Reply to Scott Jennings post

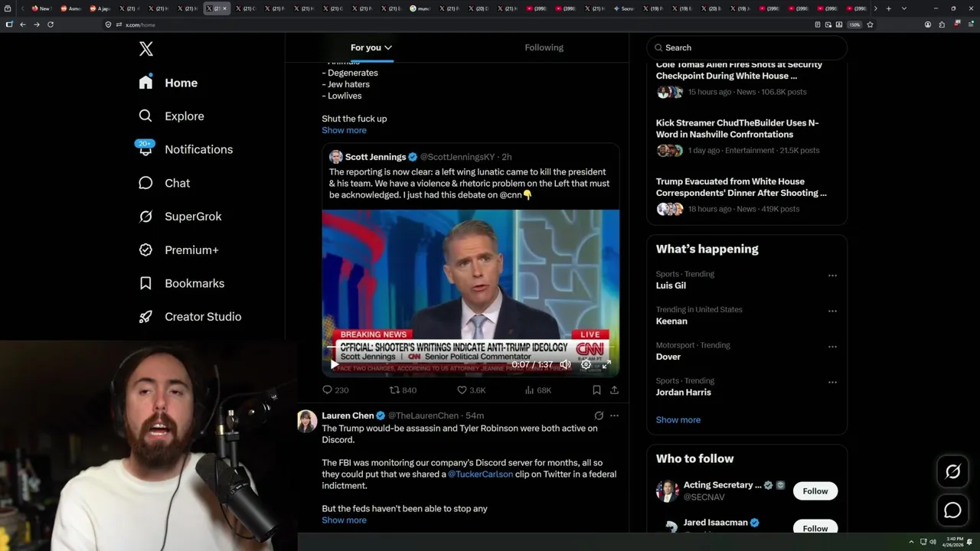[x=335, y=390]
